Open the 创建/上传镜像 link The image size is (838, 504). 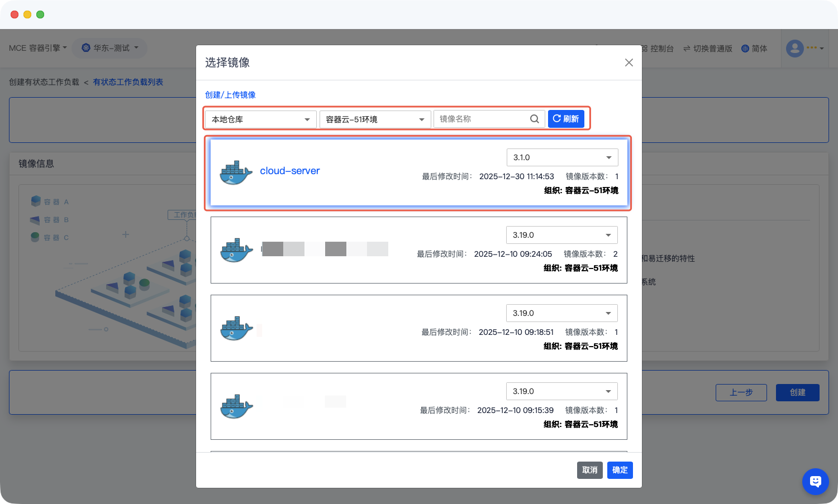230,95
